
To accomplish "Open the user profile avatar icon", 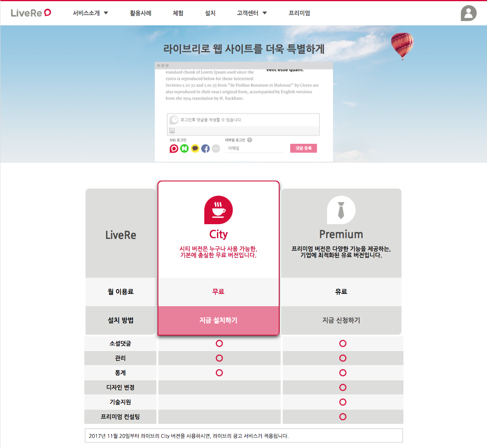I will (x=468, y=13).
